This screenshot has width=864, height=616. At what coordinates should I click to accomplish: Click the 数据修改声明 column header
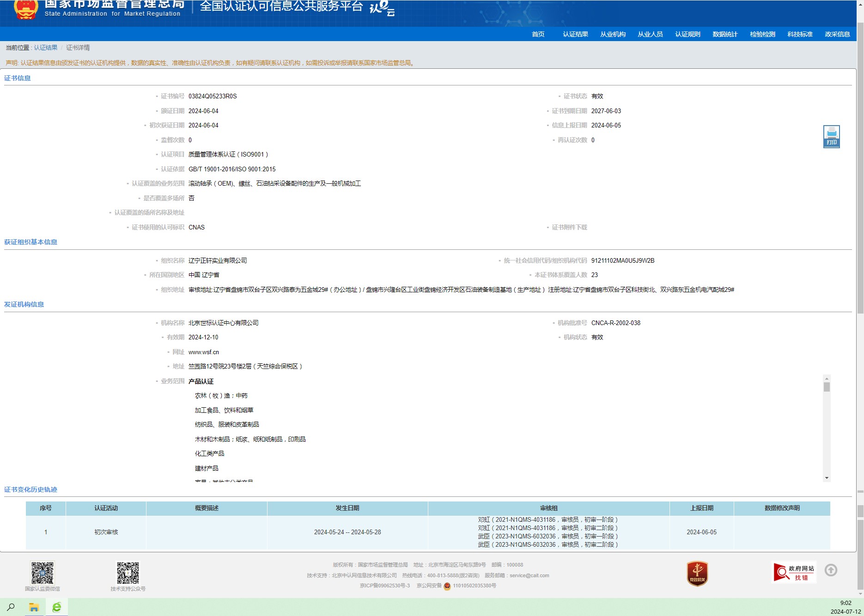click(x=782, y=508)
